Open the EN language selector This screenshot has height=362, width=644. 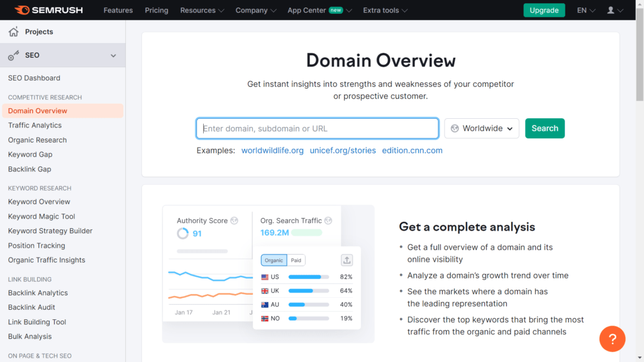click(x=586, y=10)
